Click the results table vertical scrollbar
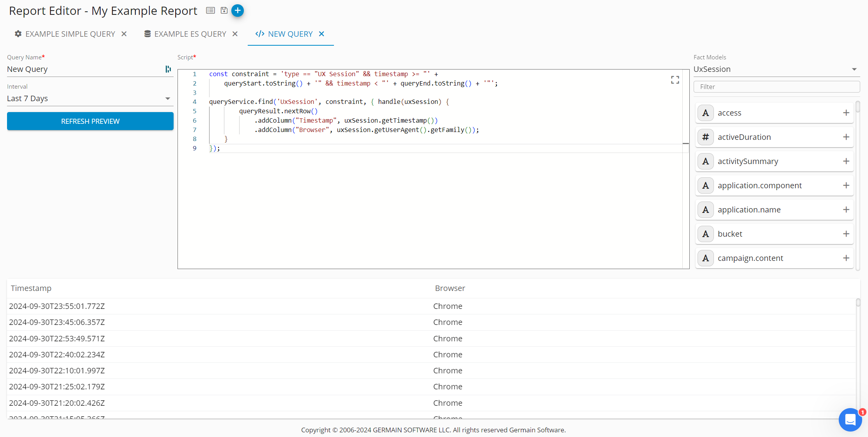 tap(858, 303)
